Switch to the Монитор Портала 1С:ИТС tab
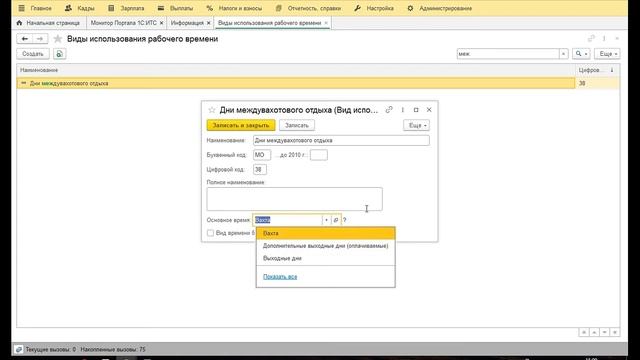The width and height of the screenshot is (640, 360). 123,23
